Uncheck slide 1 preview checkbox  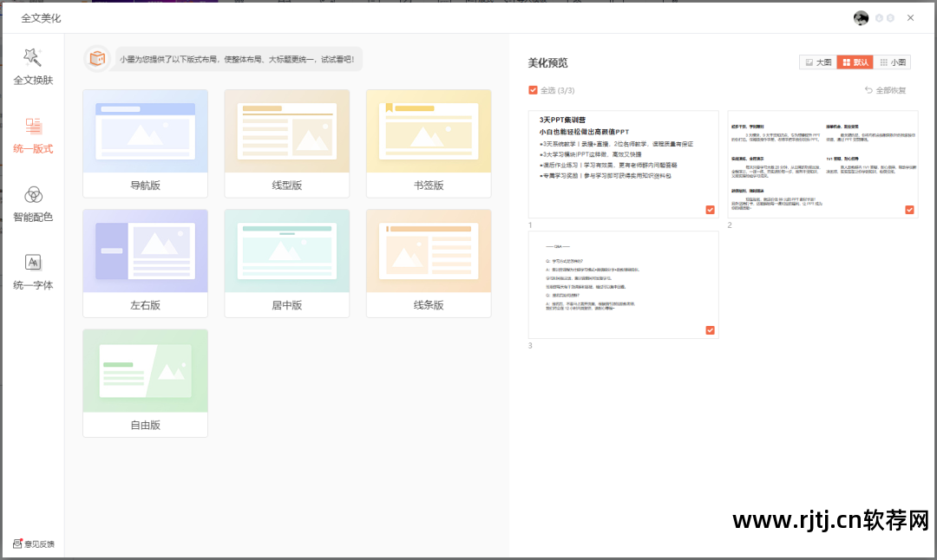click(x=710, y=210)
